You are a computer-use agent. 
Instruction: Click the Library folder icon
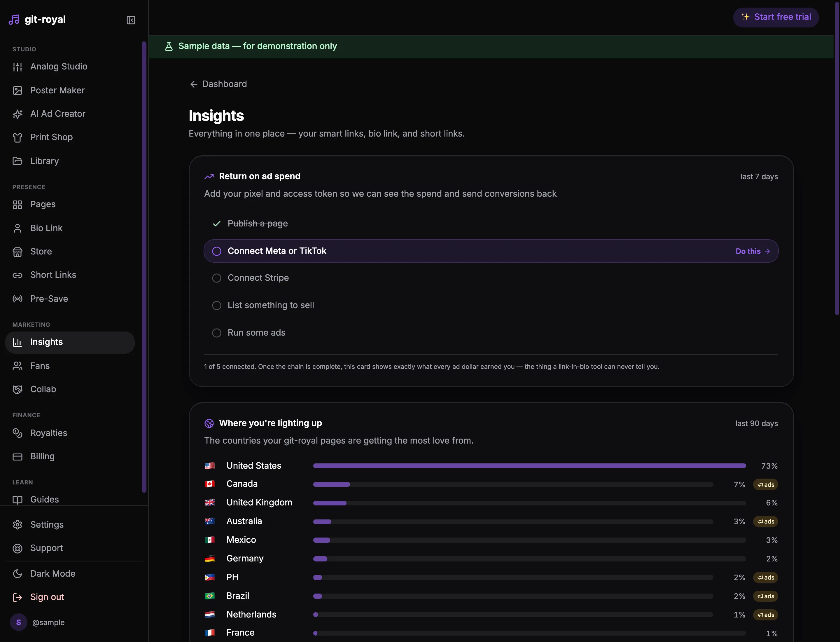pos(17,161)
